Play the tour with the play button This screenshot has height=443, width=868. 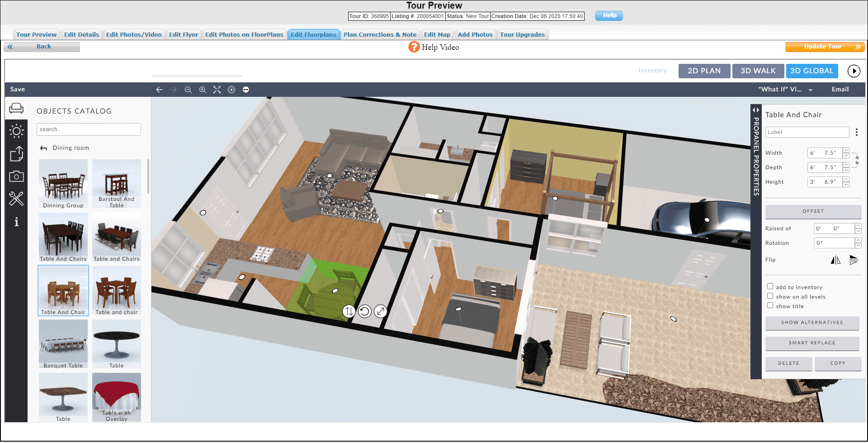click(854, 71)
